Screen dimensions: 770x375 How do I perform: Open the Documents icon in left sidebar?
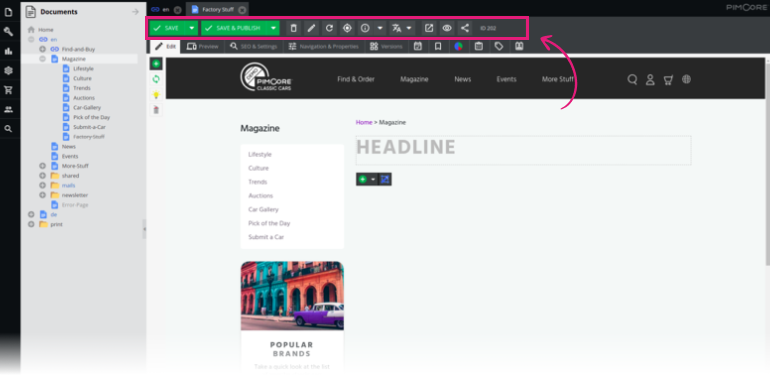point(8,12)
